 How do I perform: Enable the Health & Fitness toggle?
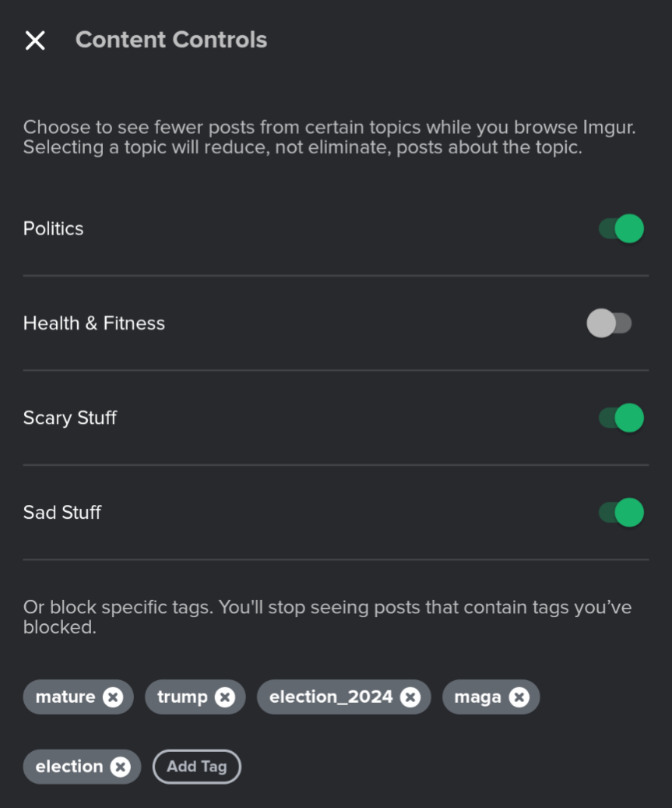(x=609, y=323)
